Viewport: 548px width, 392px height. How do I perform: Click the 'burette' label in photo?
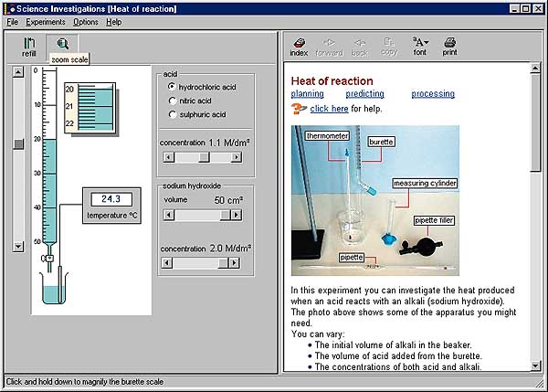pyautogui.click(x=381, y=142)
